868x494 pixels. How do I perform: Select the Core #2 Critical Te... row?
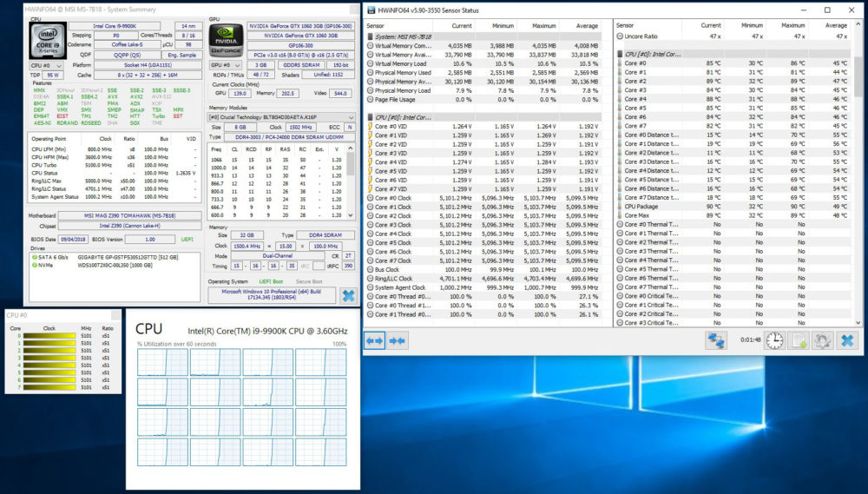[734, 313]
